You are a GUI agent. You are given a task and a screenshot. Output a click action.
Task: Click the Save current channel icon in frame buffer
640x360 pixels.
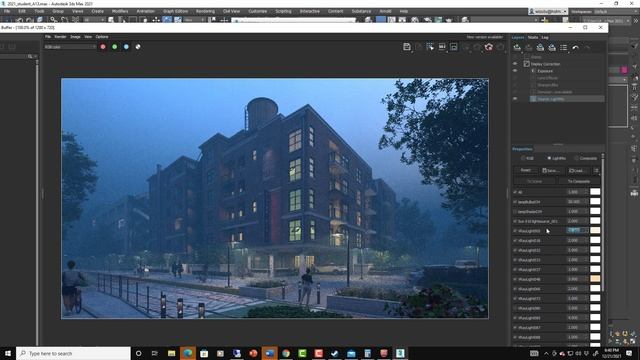407,47
